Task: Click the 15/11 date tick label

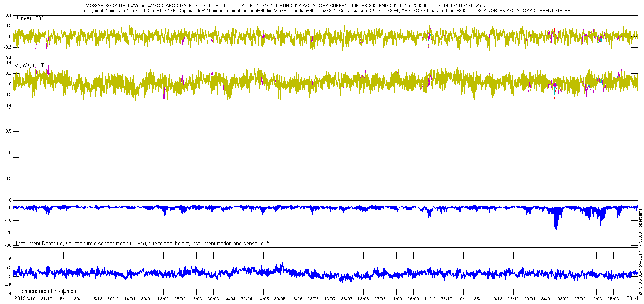Action: [63, 299]
